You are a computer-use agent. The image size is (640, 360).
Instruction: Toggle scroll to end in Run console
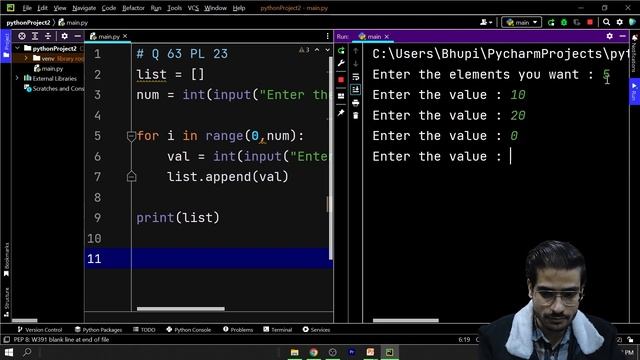[x=356, y=89]
